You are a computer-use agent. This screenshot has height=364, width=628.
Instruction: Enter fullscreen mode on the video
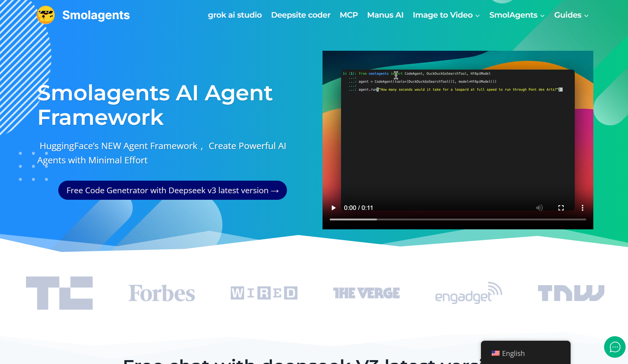coord(561,208)
